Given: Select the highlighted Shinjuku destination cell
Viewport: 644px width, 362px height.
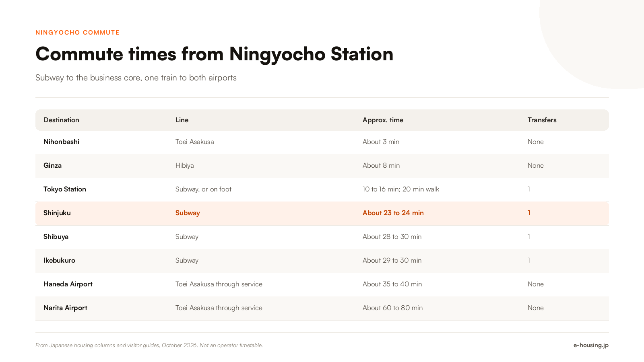Looking at the screenshot, I should coord(57,213).
